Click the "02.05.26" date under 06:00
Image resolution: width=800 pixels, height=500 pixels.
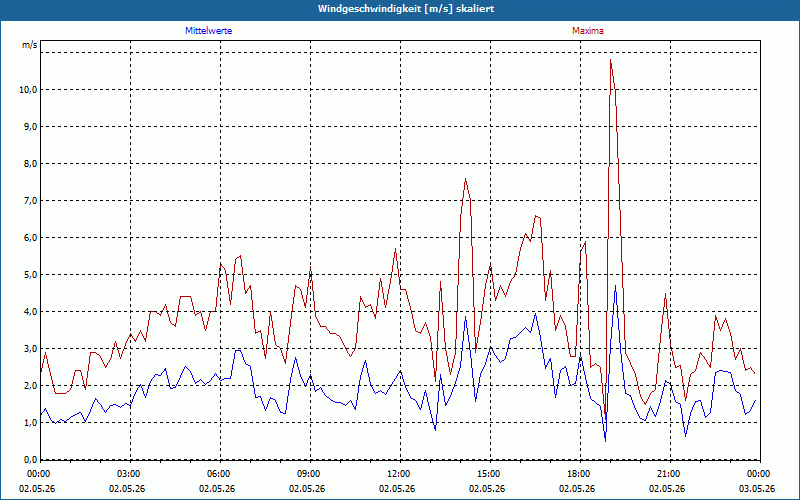(217, 489)
